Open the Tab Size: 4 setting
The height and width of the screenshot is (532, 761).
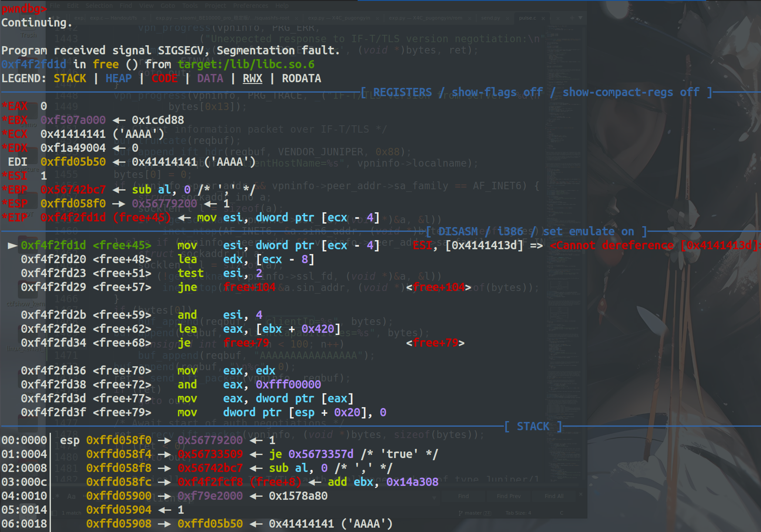(518, 513)
